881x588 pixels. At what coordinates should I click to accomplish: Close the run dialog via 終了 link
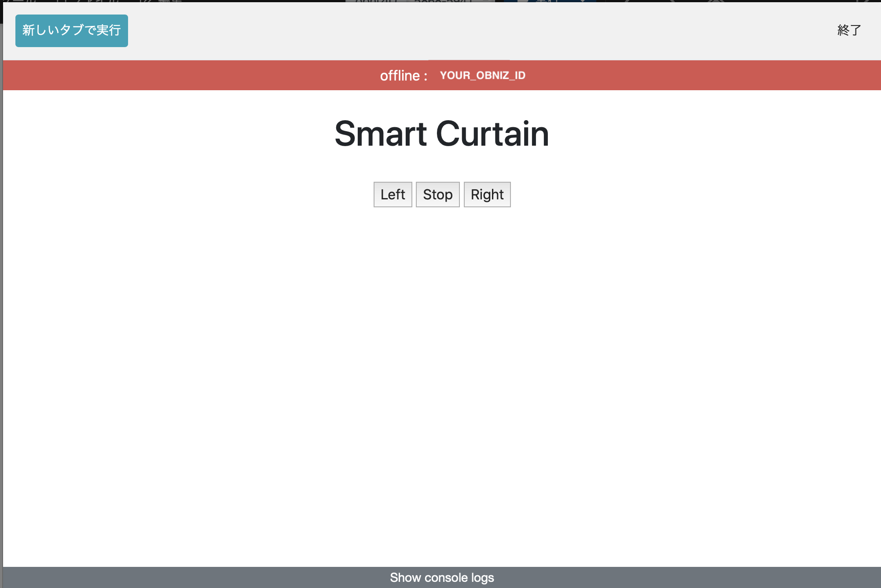click(849, 30)
